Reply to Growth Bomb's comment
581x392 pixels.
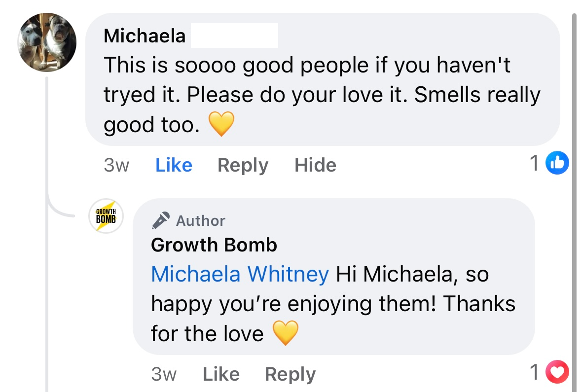(290, 374)
